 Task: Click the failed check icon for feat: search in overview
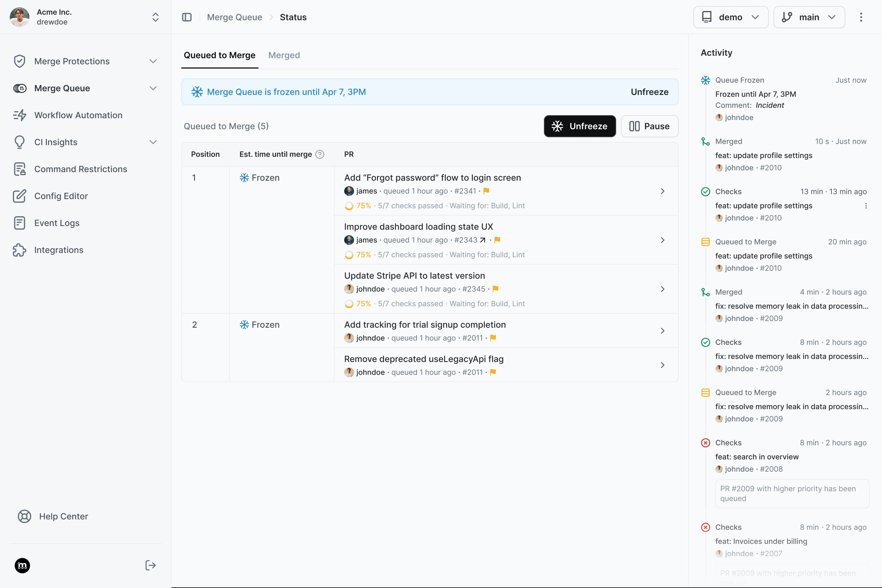(x=705, y=443)
